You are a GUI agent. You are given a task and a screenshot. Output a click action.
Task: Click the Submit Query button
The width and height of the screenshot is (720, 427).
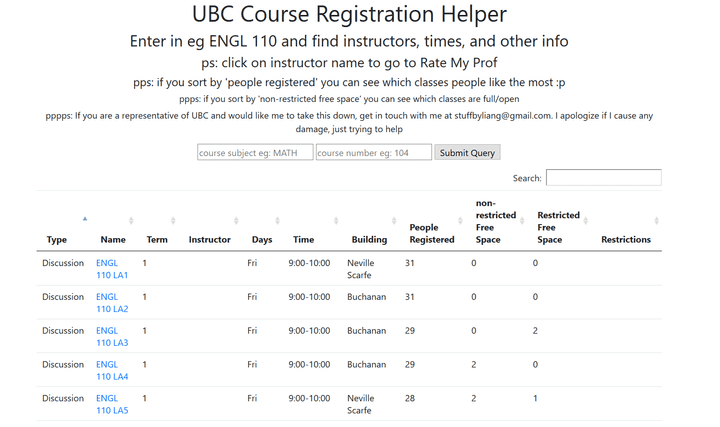467,152
